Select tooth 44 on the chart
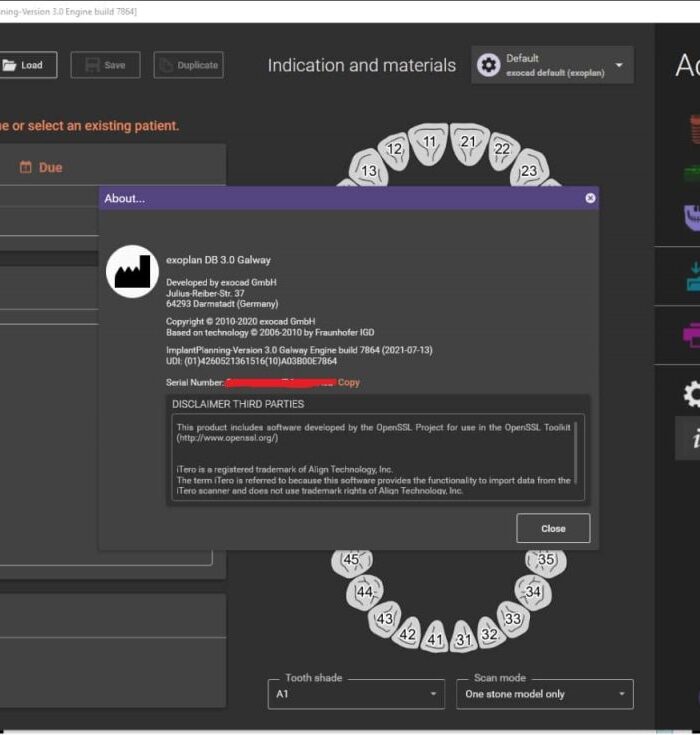Image resolution: width=700 pixels, height=735 pixels. 365,592
